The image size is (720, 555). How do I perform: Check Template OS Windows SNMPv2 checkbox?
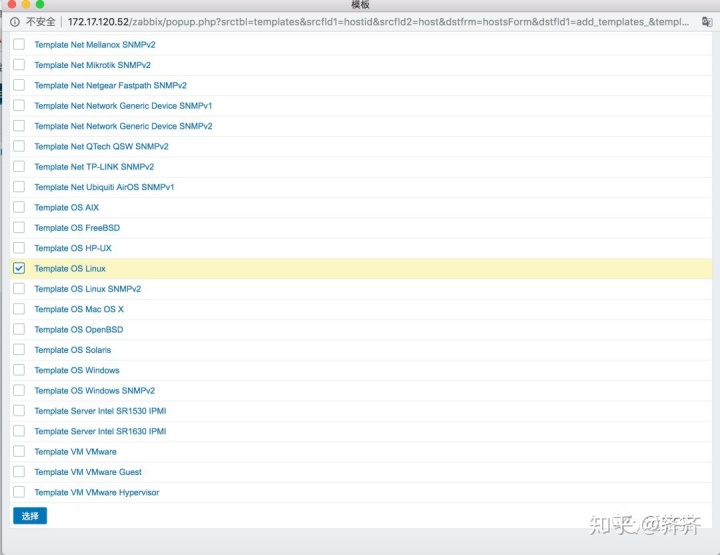point(19,390)
